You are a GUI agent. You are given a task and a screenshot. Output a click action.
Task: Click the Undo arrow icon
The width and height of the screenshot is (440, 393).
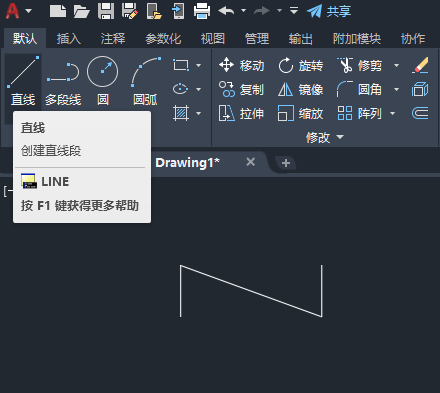point(227,11)
